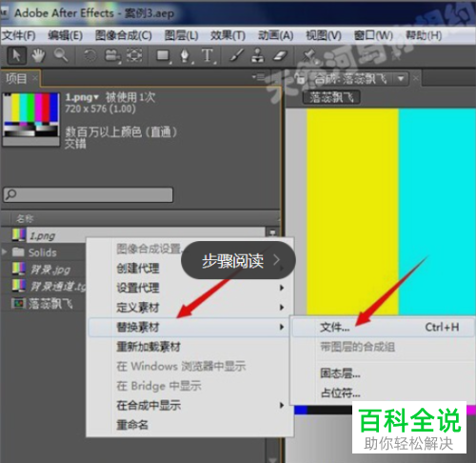The width and height of the screenshot is (476, 463).
Task: Choose 占位符... in the replace submenu
Action: click(x=340, y=393)
